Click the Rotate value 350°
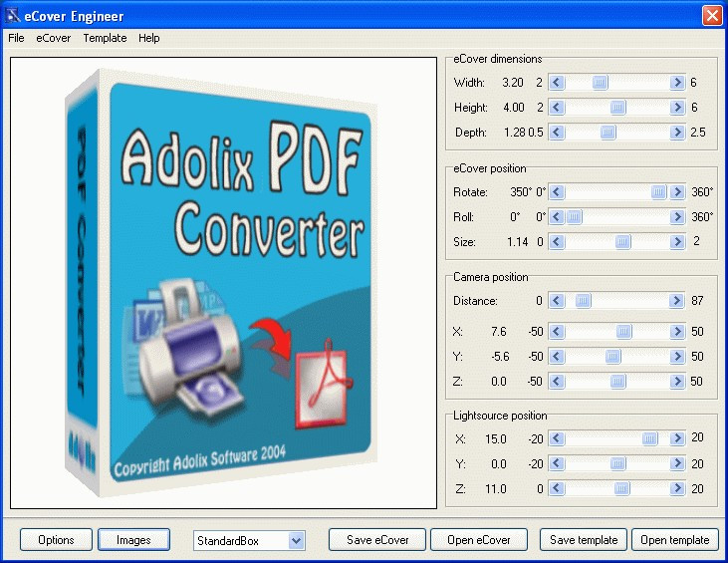This screenshot has width=728, height=563. click(521, 192)
